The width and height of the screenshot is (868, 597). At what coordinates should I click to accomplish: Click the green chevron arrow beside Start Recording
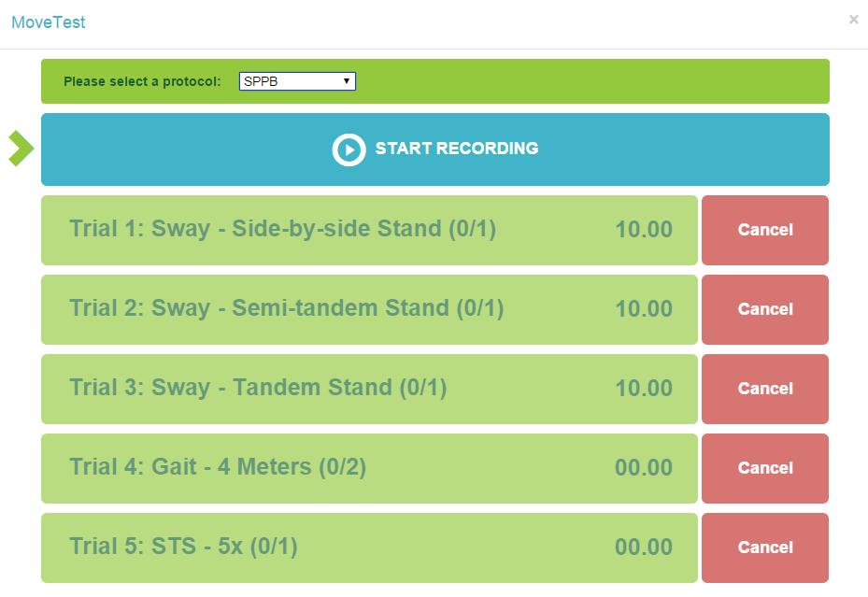coord(21,149)
